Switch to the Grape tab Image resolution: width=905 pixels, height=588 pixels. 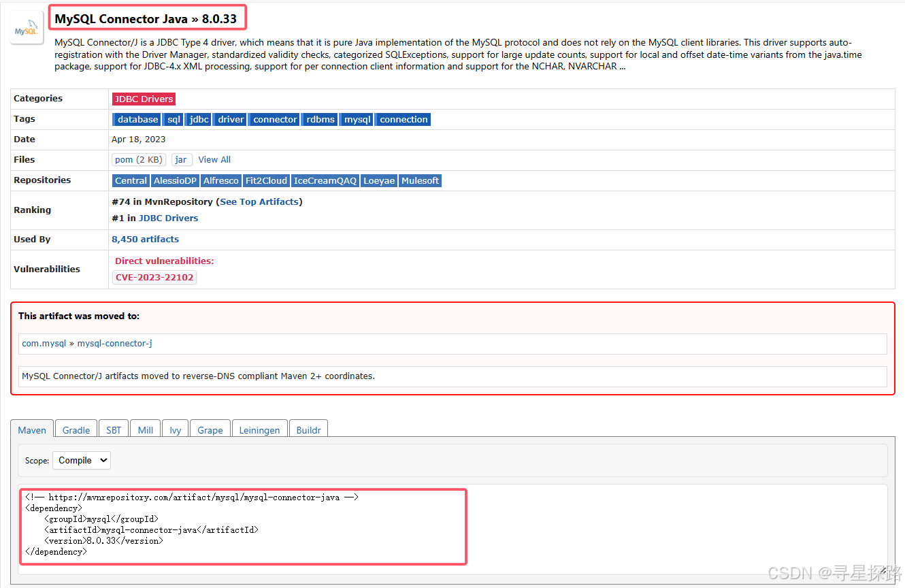click(210, 430)
